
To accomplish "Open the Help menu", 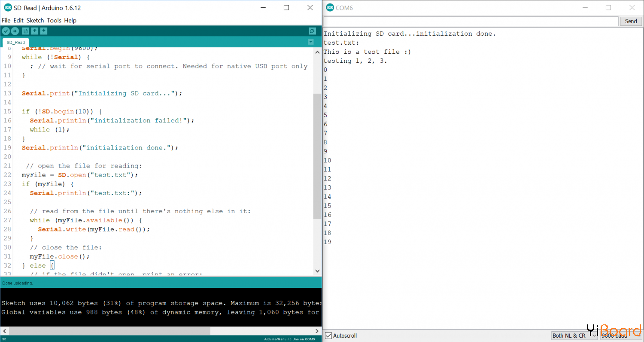I will click(70, 20).
